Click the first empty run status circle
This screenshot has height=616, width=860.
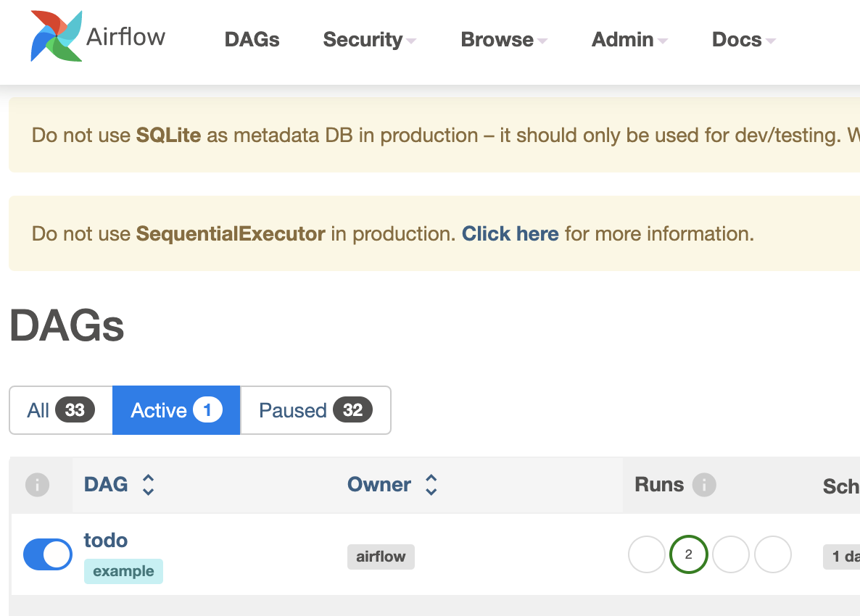click(646, 555)
